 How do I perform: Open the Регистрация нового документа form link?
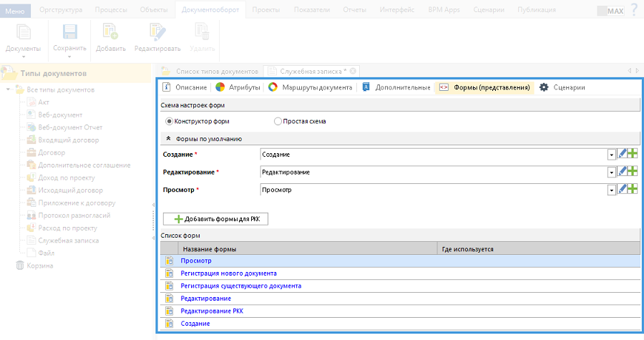point(228,273)
